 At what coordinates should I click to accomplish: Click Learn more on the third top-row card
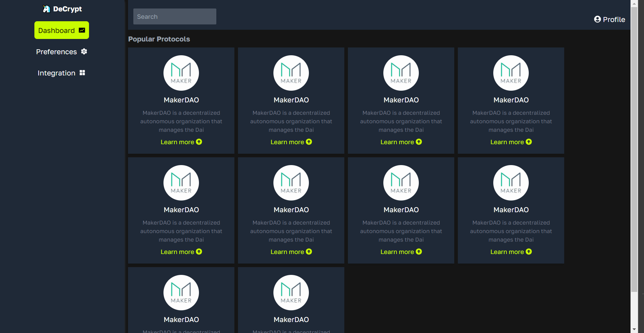401,142
